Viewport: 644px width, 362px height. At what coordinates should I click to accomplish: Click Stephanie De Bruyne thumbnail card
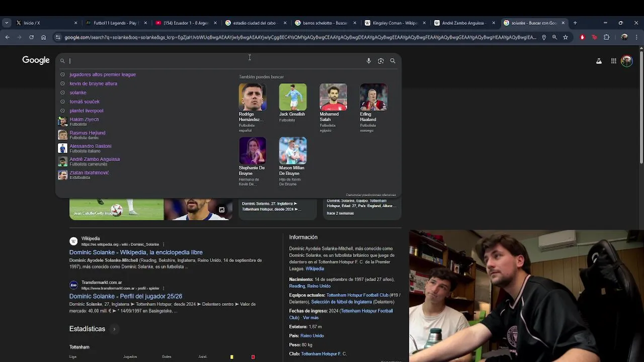252,161
